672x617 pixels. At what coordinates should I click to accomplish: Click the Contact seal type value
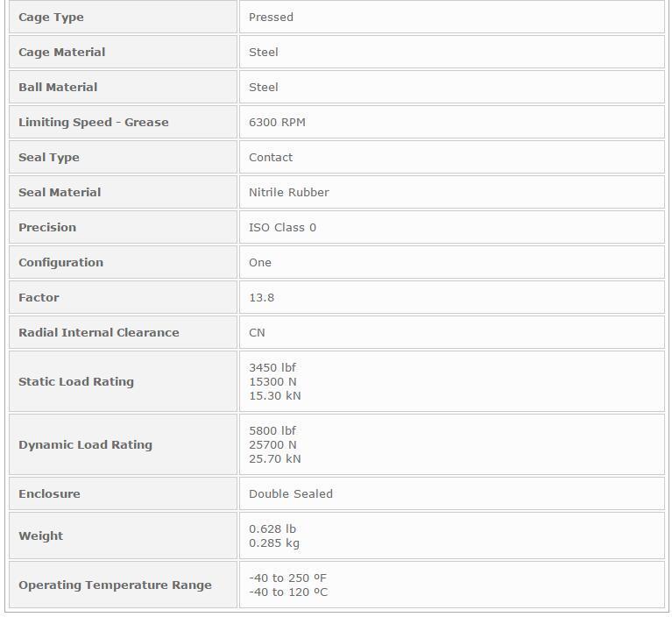[271, 158]
